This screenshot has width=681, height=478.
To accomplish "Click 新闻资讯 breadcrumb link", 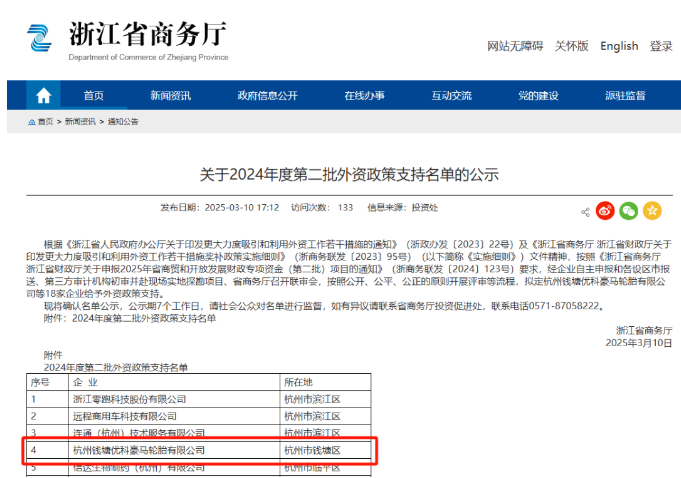I will pyautogui.click(x=81, y=122).
